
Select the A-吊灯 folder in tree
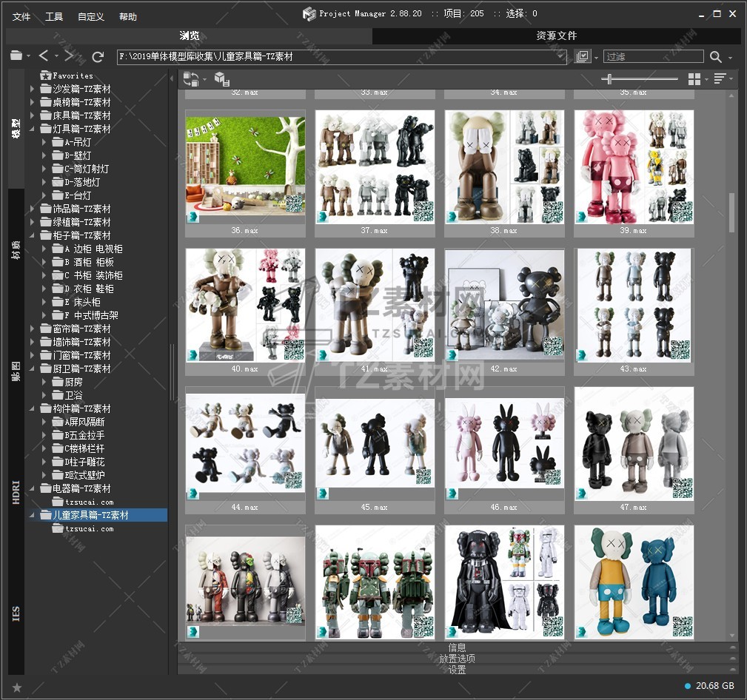(x=78, y=142)
